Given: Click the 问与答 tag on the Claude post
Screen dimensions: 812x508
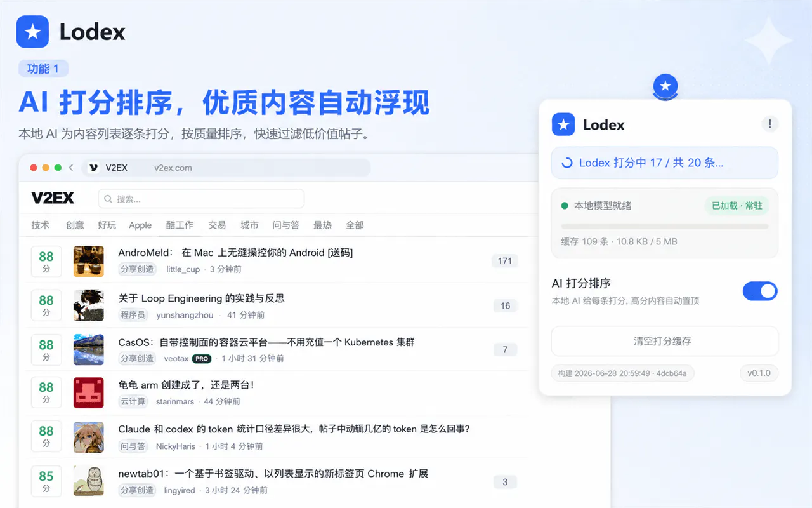Looking at the screenshot, I should (133, 446).
